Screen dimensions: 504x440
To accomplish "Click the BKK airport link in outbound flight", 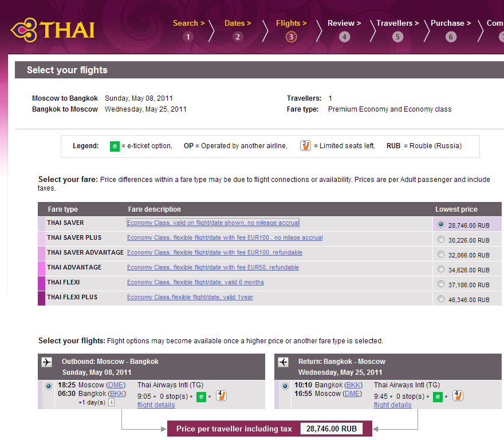I will (x=117, y=394).
